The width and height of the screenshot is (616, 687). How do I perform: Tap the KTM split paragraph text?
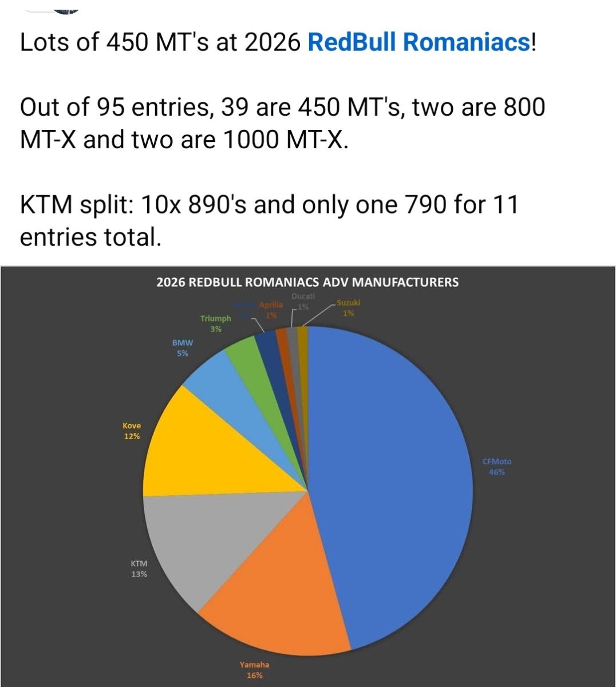click(269, 220)
